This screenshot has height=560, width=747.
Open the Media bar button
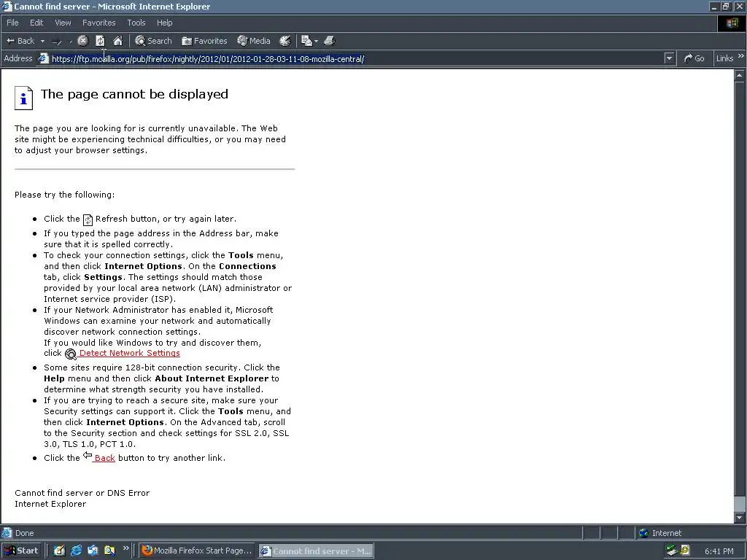coord(254,41)
